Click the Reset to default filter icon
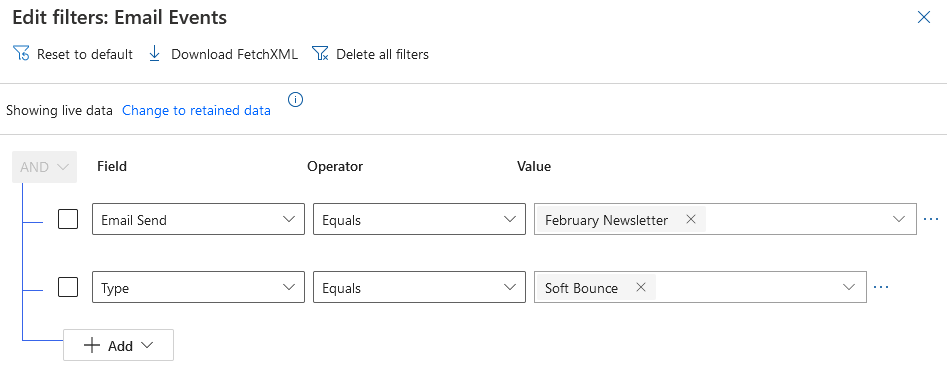The width and height of the screenshot is (947, 373). click(x=21, y=54)
